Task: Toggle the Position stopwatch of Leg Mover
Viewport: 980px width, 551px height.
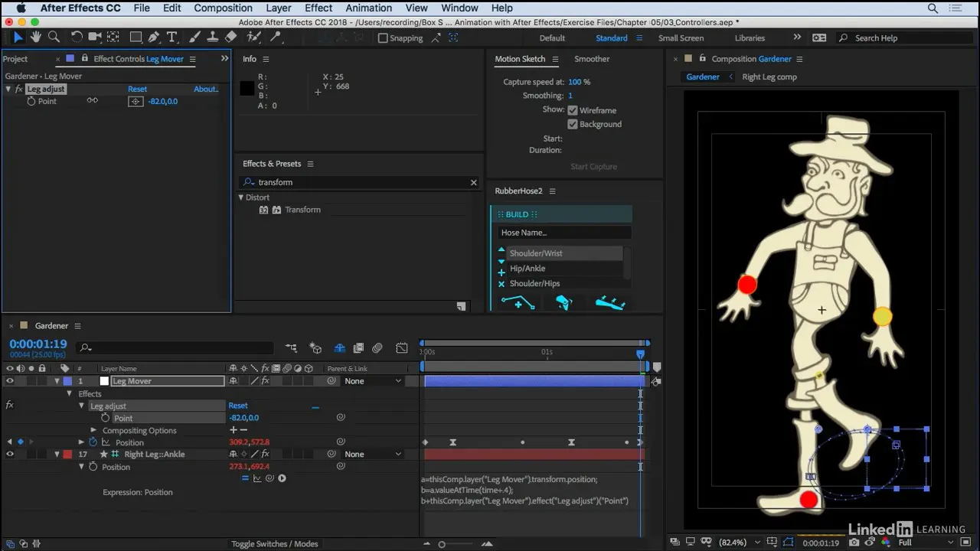Action: 93,442
